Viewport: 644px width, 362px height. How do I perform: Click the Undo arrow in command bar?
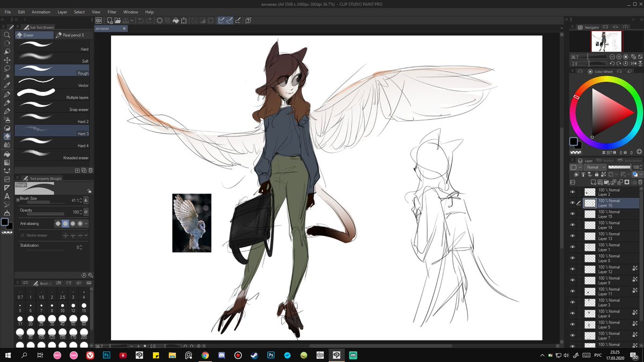coord(140,20)
